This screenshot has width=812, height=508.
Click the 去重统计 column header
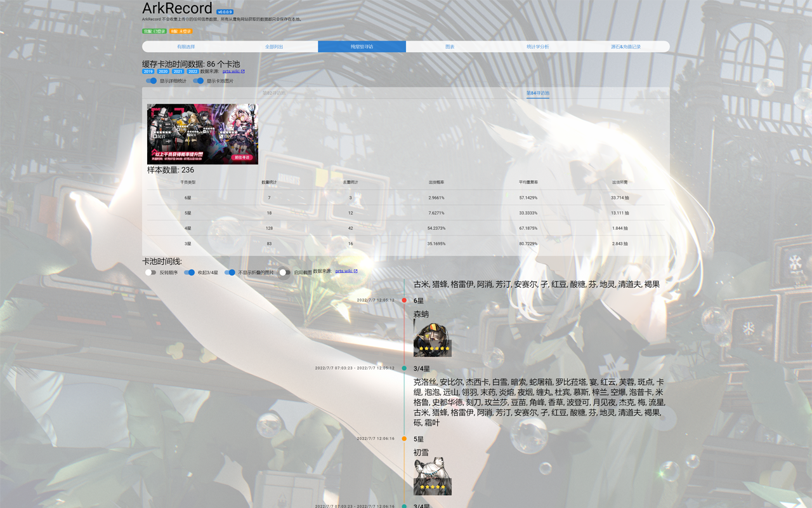coord(350,182)
